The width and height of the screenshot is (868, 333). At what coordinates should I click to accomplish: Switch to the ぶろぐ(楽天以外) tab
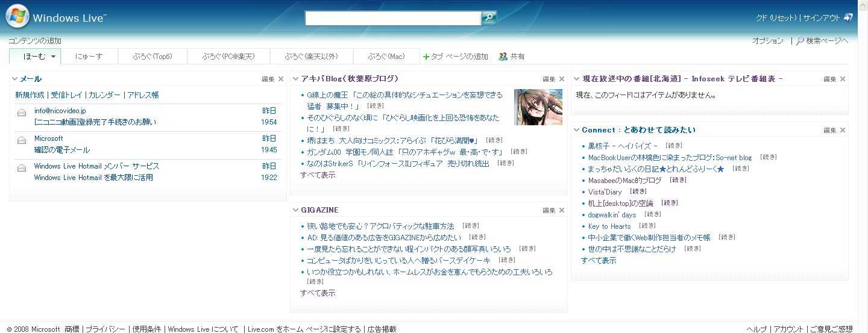tap(312, 57)
